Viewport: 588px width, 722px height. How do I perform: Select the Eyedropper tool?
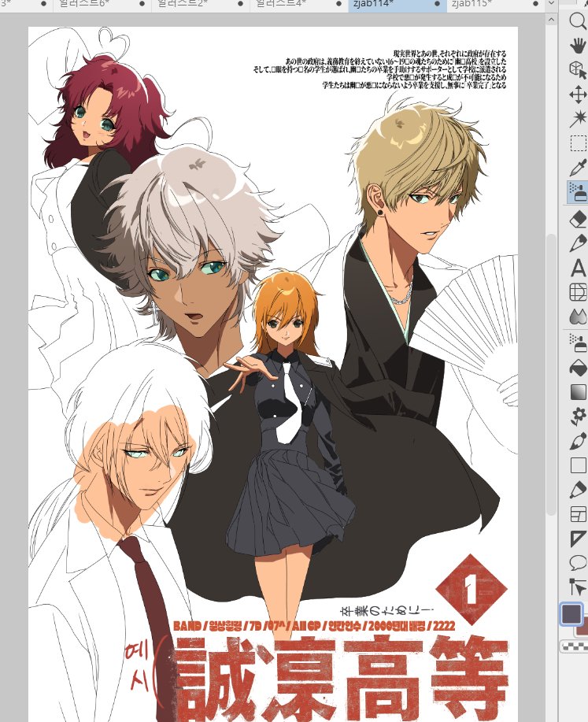[578, 168]
